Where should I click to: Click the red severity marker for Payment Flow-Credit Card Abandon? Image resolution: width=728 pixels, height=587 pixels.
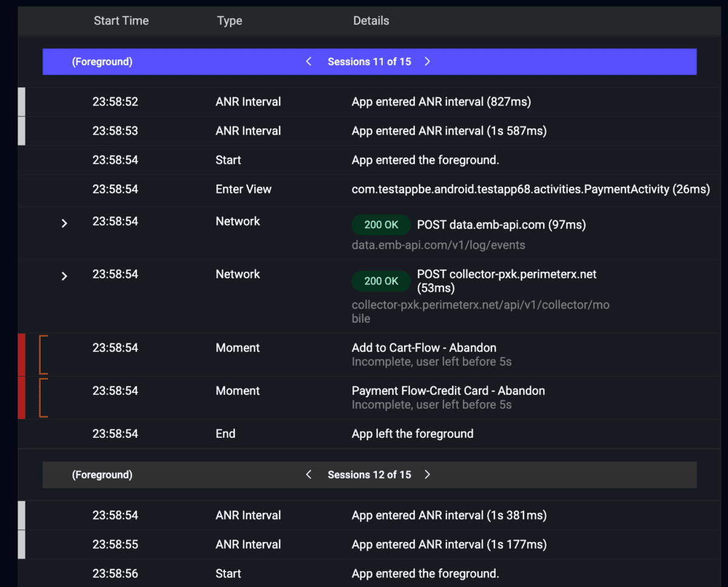(x=21, y=397)
